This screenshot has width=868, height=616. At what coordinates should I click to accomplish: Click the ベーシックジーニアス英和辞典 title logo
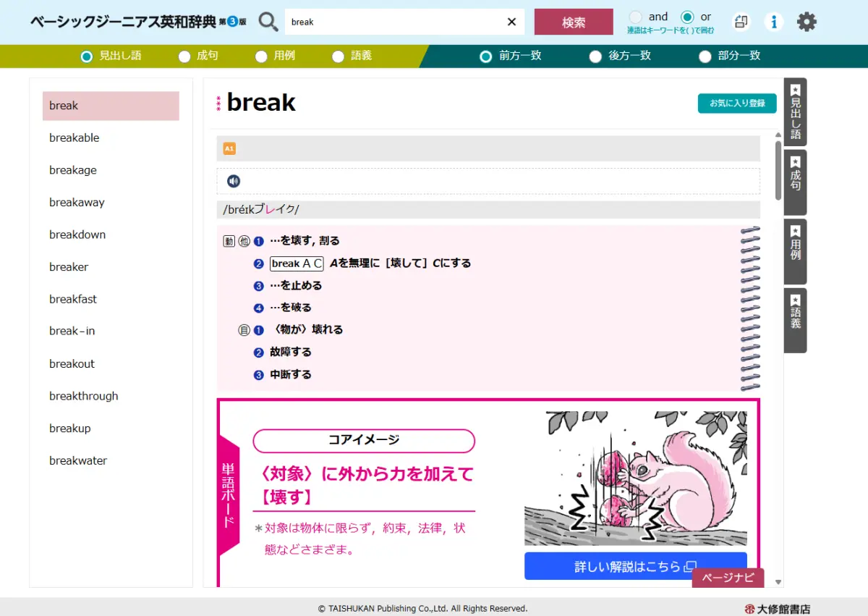138,22
